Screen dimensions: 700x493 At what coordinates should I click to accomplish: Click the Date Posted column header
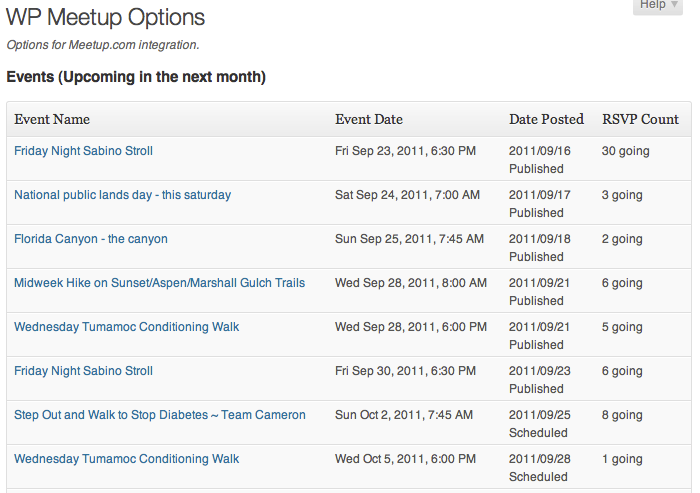tap(546, 119)
